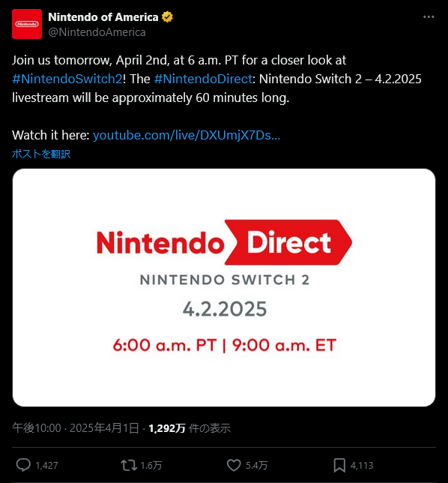This screenshot has height=483, width=448.
Task: Open the Nintendo Direct image card
Action: pos(224,287)
